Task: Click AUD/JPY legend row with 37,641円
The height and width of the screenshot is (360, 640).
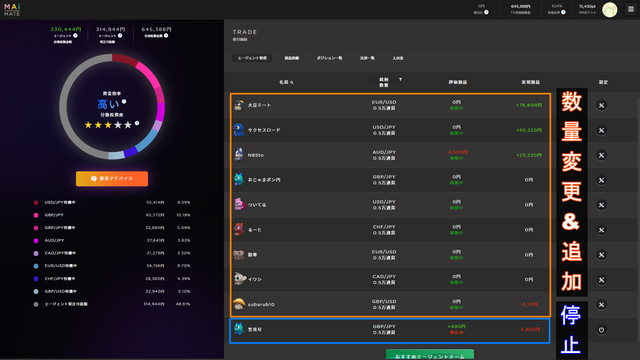Action: pos(112,241)
